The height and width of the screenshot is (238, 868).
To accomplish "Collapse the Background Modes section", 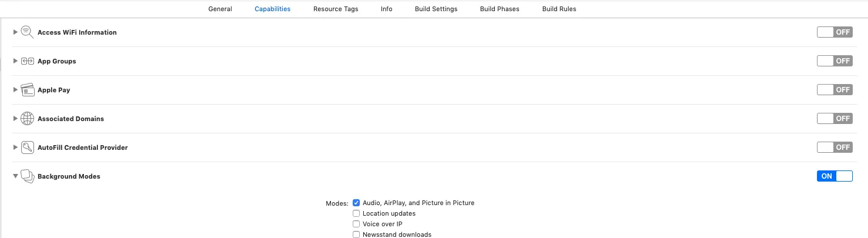I will pyautogui.click(x=15, y=176).
